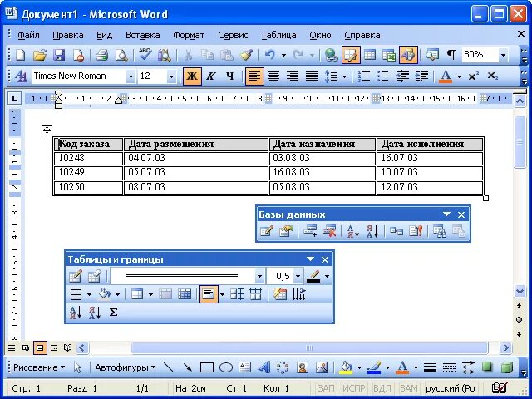
Task: Open Рисование dropdown menu
Action: tap(39, 367)
